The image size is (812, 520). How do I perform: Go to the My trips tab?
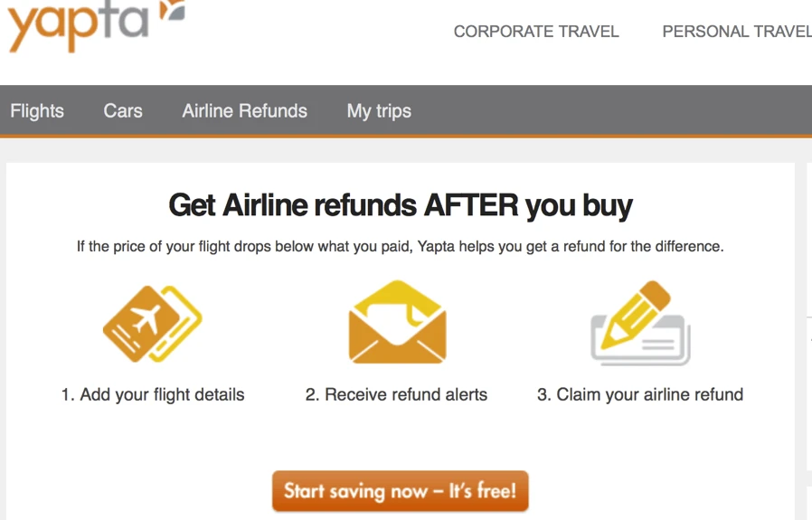click(379, 111)
